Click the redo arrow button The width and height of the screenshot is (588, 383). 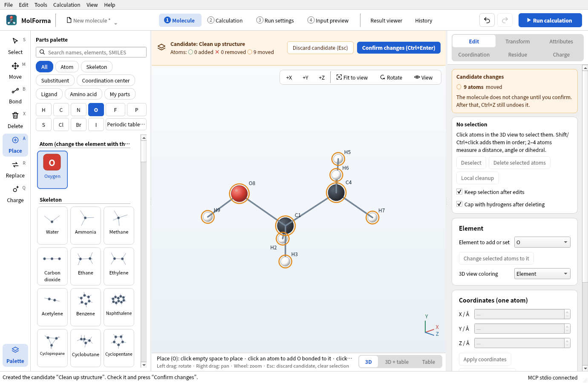click(x=505, y=20)
